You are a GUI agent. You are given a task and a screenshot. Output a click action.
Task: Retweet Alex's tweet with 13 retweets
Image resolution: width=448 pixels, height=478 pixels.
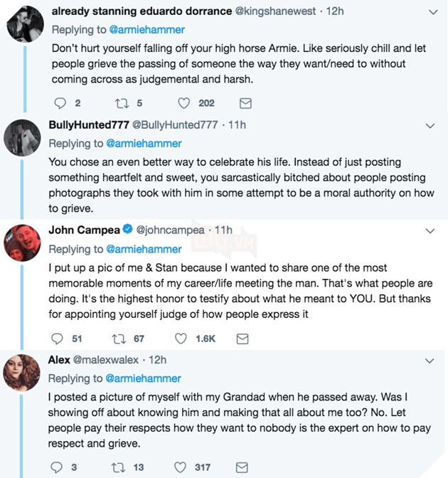[119, 467]
